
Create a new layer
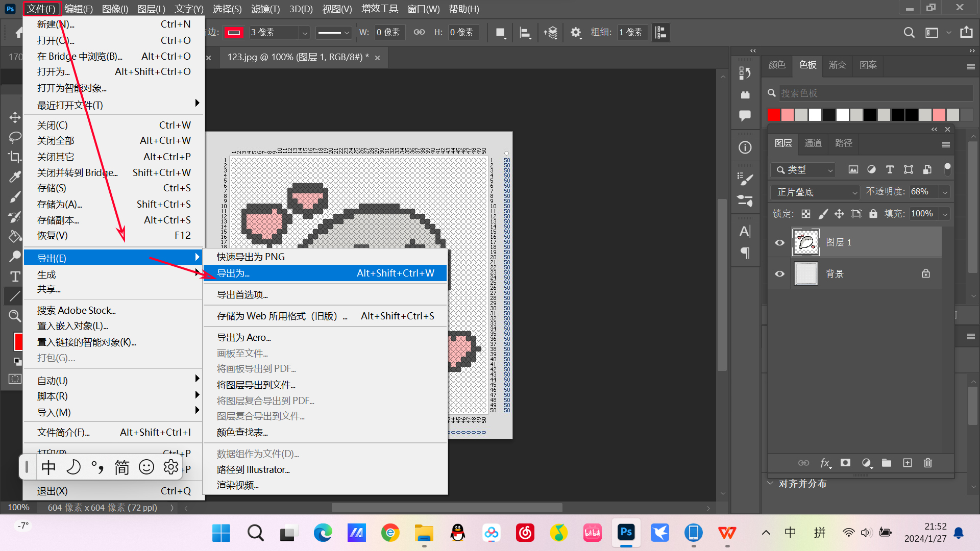point(907,463)
